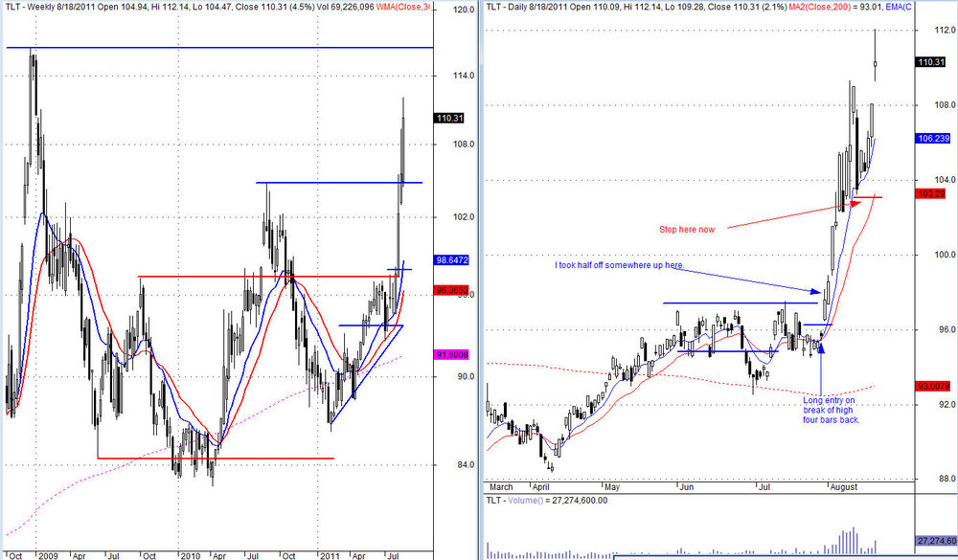Select the red 103.29 price label

[931, 193]
